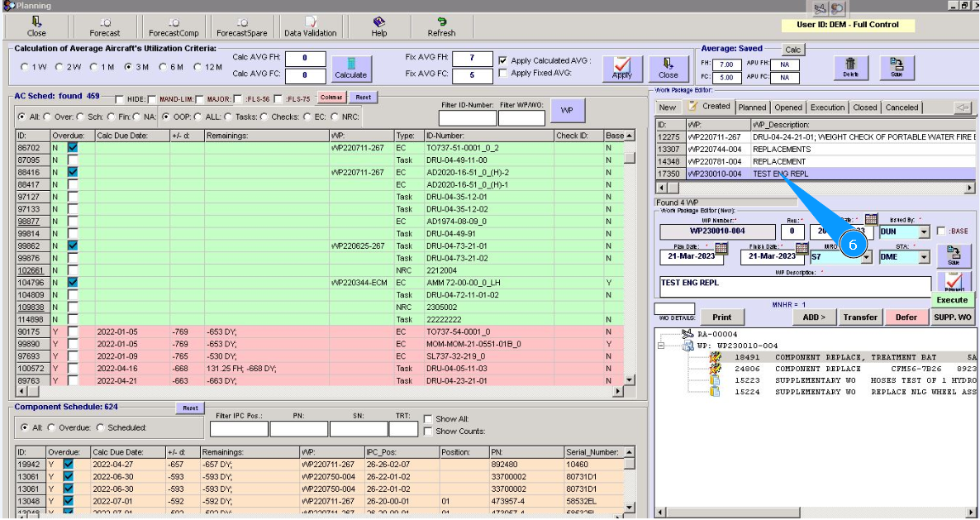Click the ForecastComp toolbar icon
Viewport: 980px width, 520px height.
pos(173,26)
